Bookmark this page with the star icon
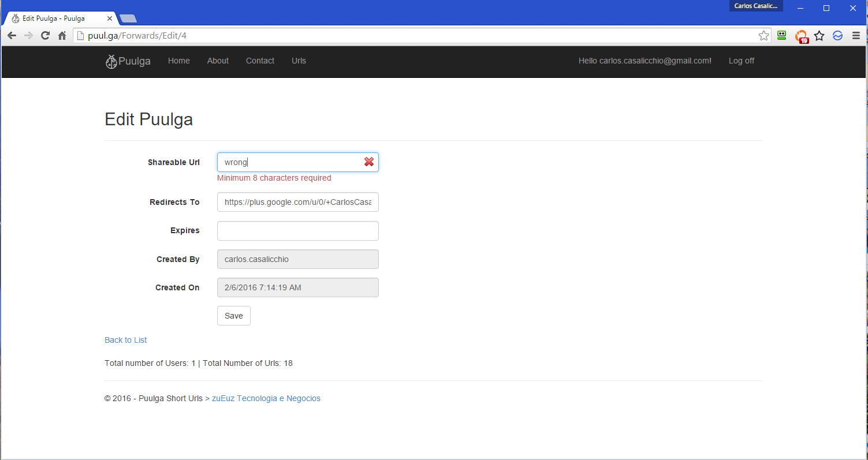The height and width of the screenshot is (460, 868). coord(763,36)
